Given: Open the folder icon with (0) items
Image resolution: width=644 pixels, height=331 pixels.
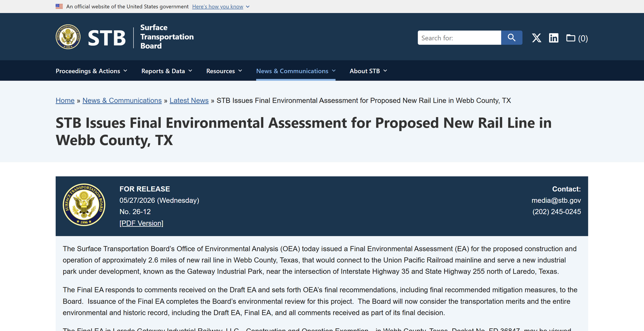Looking at the screenshot, I should [577, 38].
